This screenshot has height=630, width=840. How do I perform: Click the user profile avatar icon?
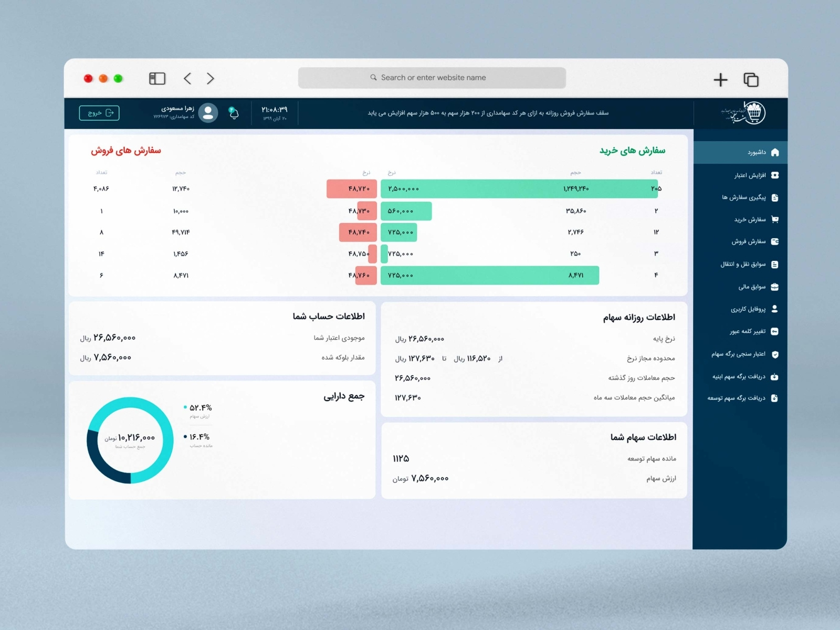(x=208, y=112)
